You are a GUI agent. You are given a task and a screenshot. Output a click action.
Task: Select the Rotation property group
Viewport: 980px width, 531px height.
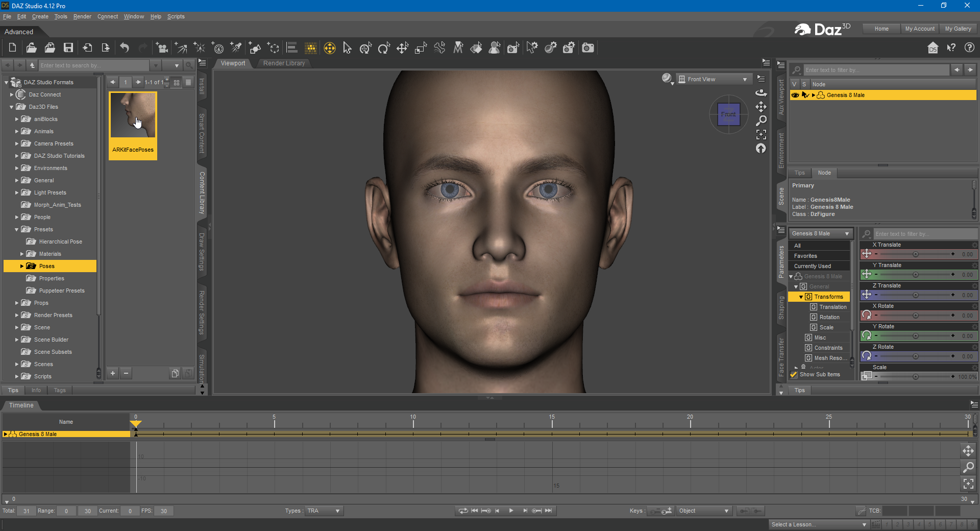click(x=829, y=317)
